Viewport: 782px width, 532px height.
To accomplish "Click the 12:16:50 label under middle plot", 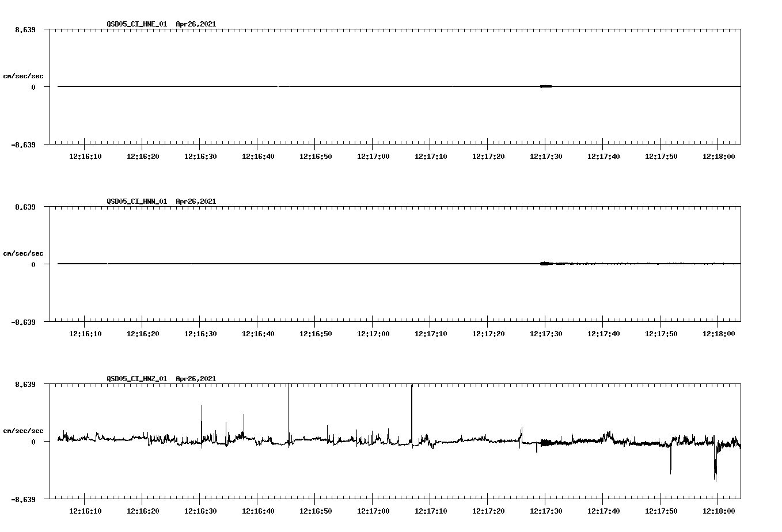I will coord(314,332).
